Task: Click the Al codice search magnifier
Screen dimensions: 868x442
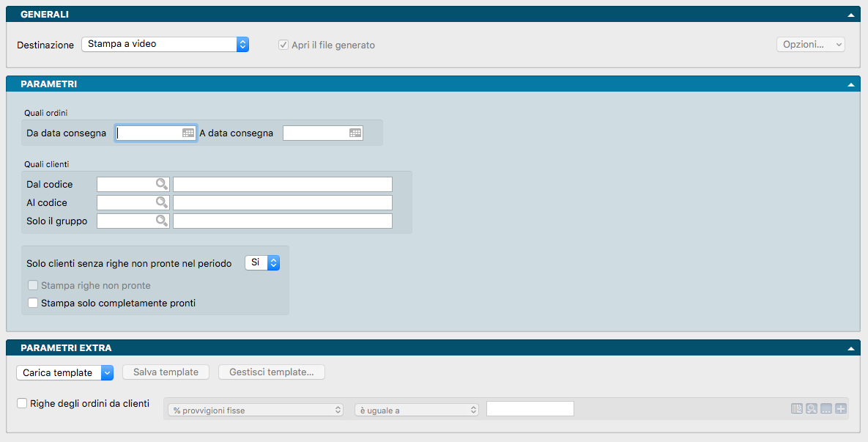Action: (x=161, y=202)
